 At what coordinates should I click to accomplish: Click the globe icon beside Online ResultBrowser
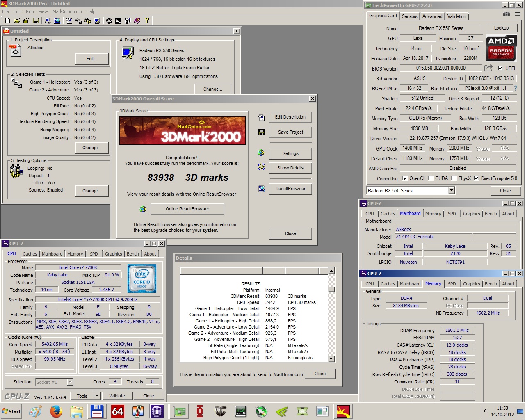143,209
